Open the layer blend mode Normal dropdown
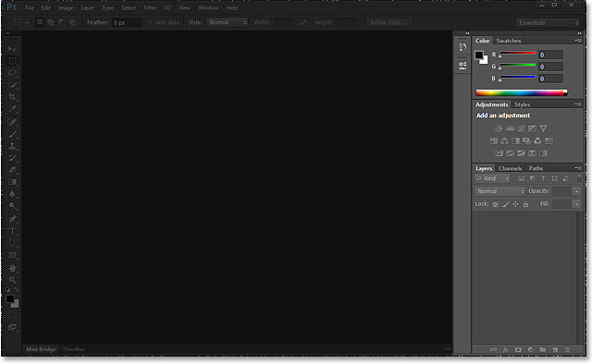 [499, 191]
